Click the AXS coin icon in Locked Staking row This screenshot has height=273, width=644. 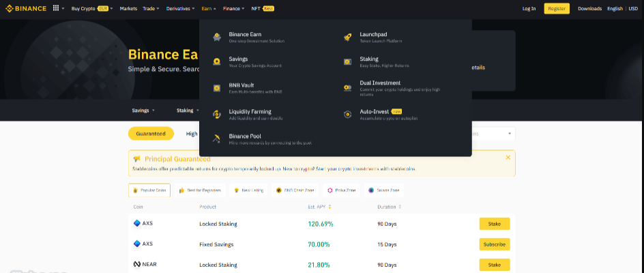tap(137, 223)
